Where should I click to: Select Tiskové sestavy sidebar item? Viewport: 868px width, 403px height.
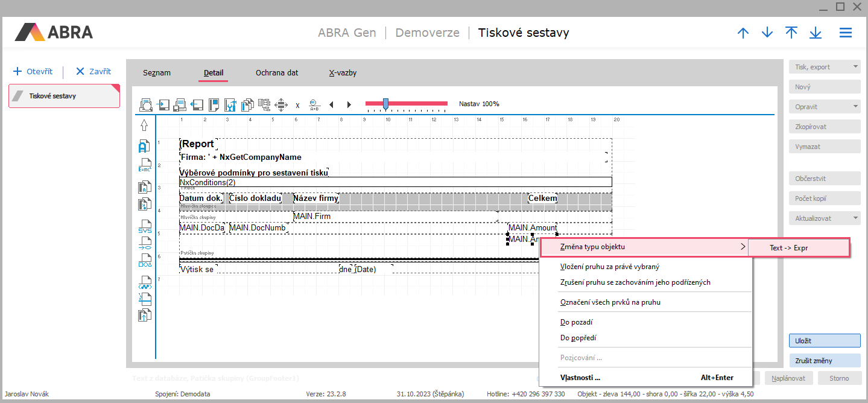click(x=64, y=96)
